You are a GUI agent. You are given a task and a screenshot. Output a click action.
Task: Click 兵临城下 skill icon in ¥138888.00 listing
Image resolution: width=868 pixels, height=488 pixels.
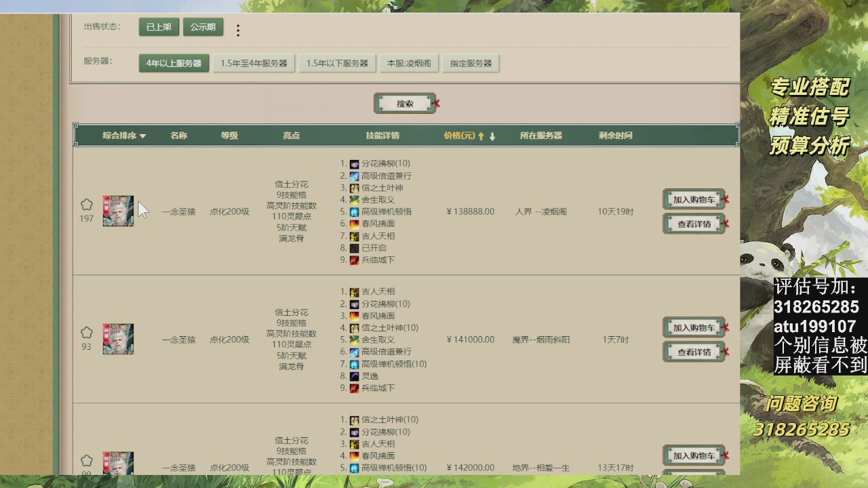coord(354,260)
